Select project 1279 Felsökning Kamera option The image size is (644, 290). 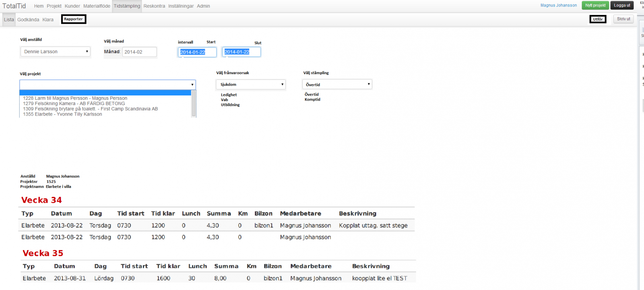74,104
